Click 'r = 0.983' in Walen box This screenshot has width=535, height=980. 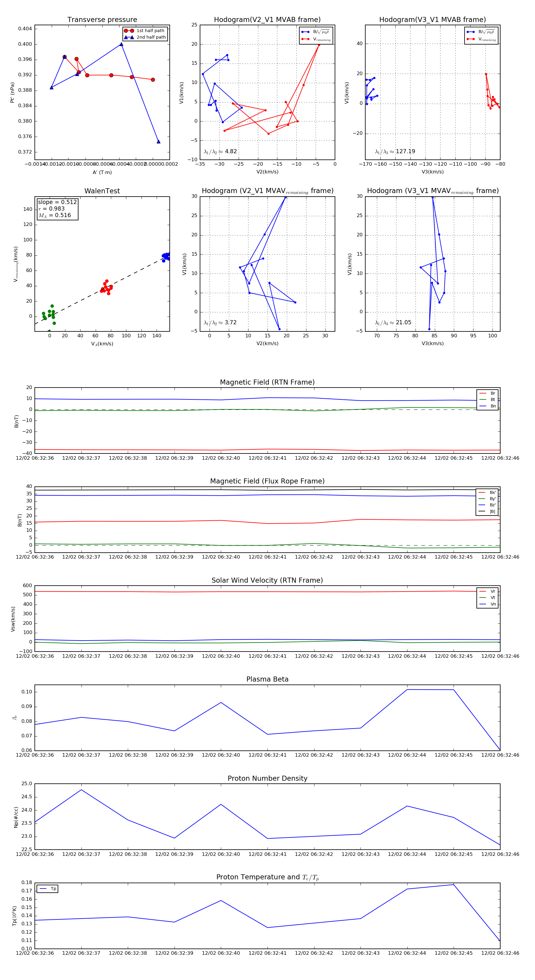51,208
